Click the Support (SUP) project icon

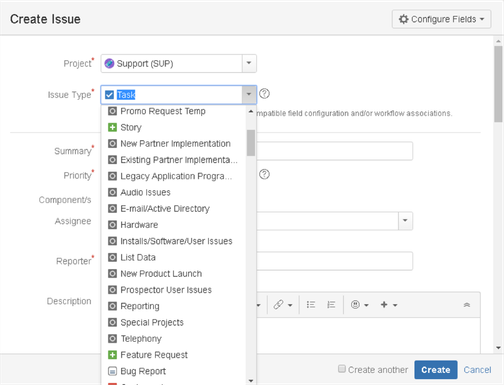pos(109,63)
